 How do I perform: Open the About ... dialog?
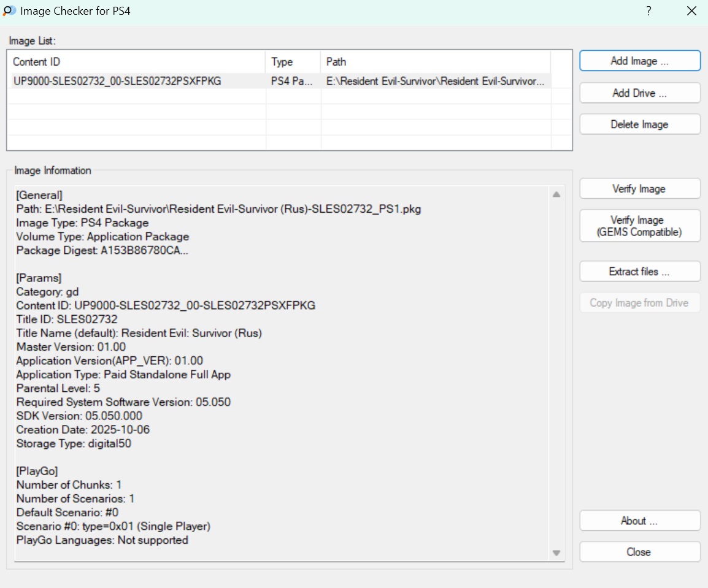639,521
